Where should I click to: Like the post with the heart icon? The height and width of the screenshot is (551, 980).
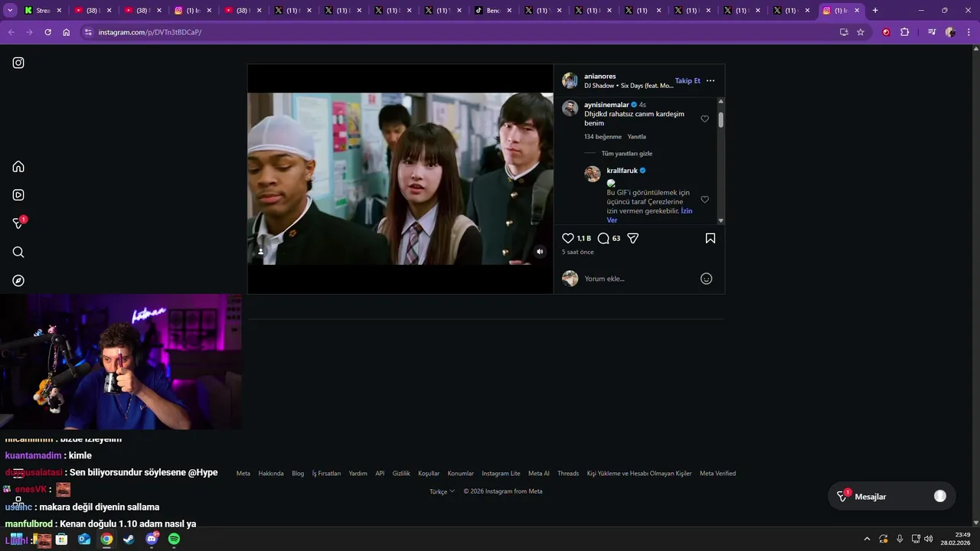(568, 238)
